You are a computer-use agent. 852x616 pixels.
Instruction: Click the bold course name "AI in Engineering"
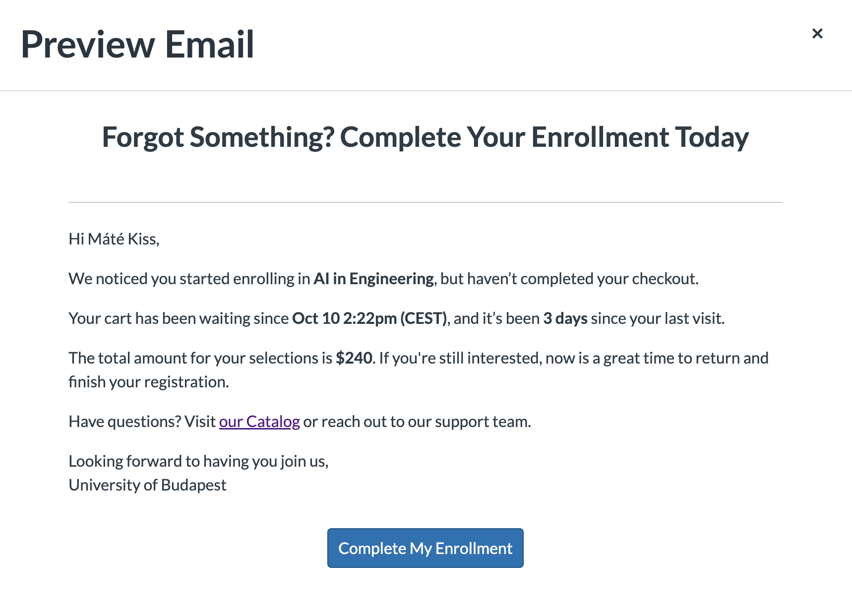coord(373,279)
